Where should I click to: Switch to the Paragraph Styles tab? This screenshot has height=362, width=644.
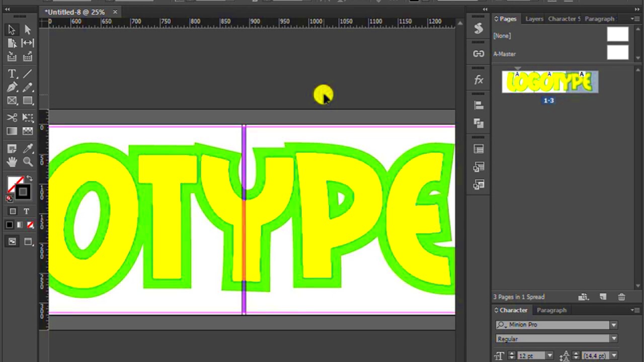coord(599,19)
